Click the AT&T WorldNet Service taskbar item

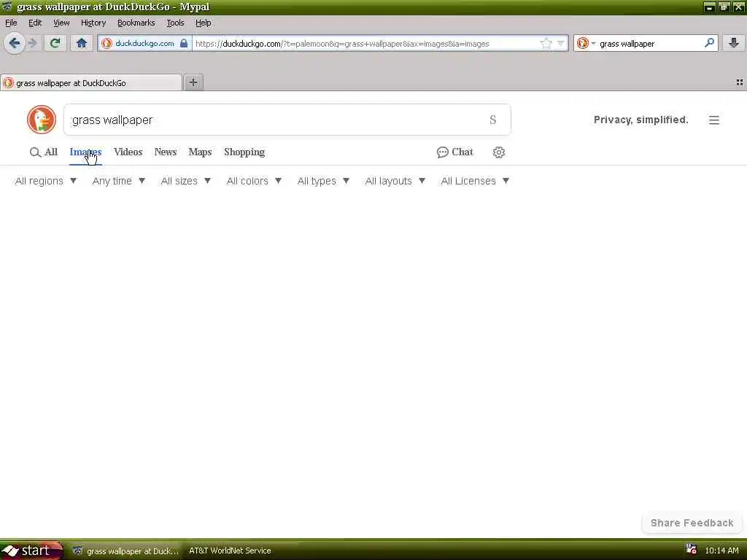[230, 551]
